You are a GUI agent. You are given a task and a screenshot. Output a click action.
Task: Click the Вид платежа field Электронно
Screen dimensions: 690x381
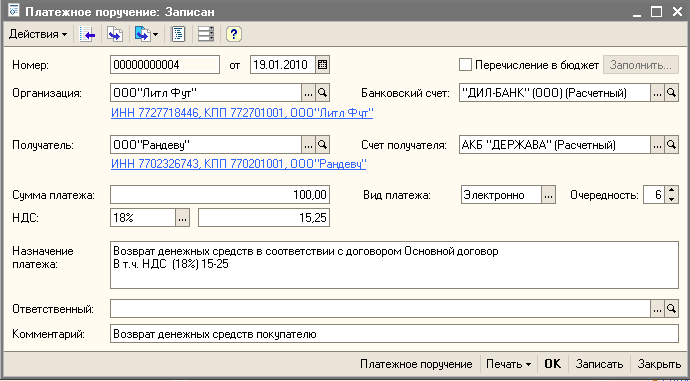501,195
